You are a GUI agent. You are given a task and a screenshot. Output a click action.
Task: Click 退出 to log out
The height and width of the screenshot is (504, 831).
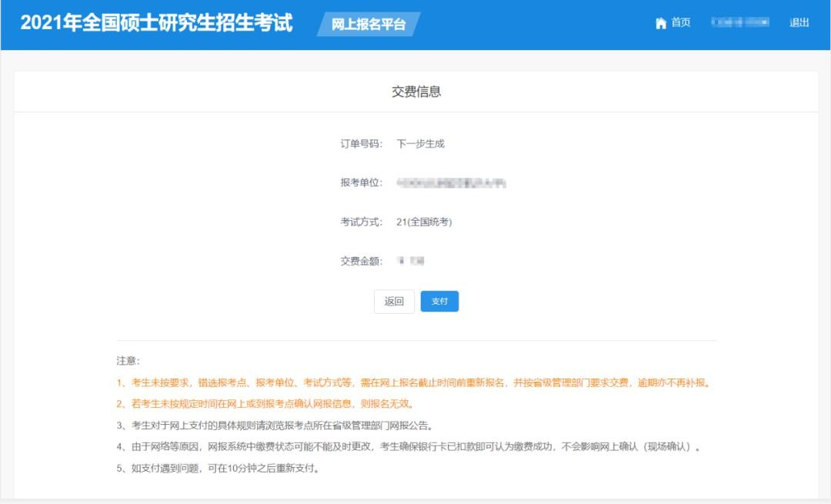[x=800, y=22]
